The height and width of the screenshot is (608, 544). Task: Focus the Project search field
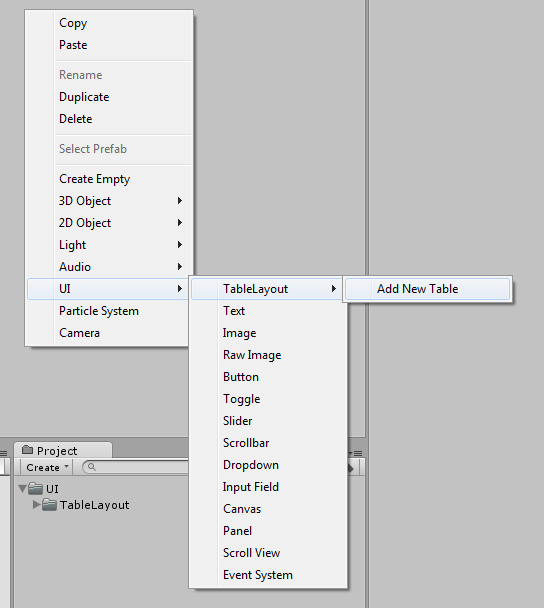pos(136,467)
